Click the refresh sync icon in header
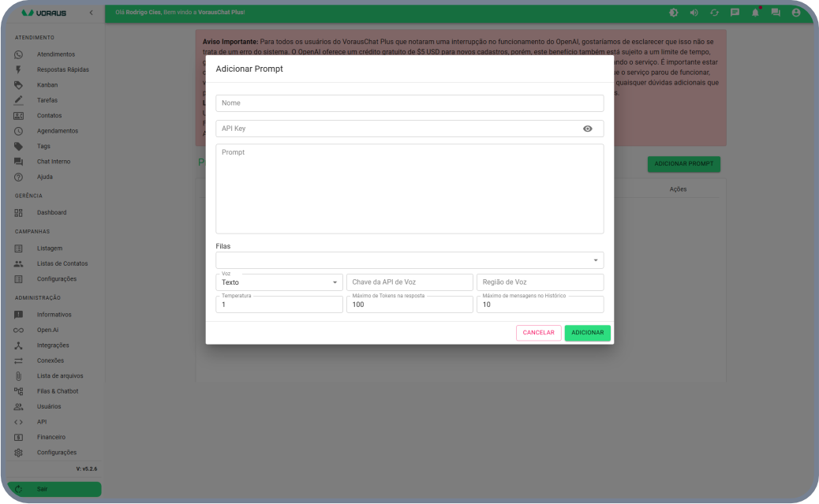The width and height of the screenshot is (819, 504). click(714, 13)
